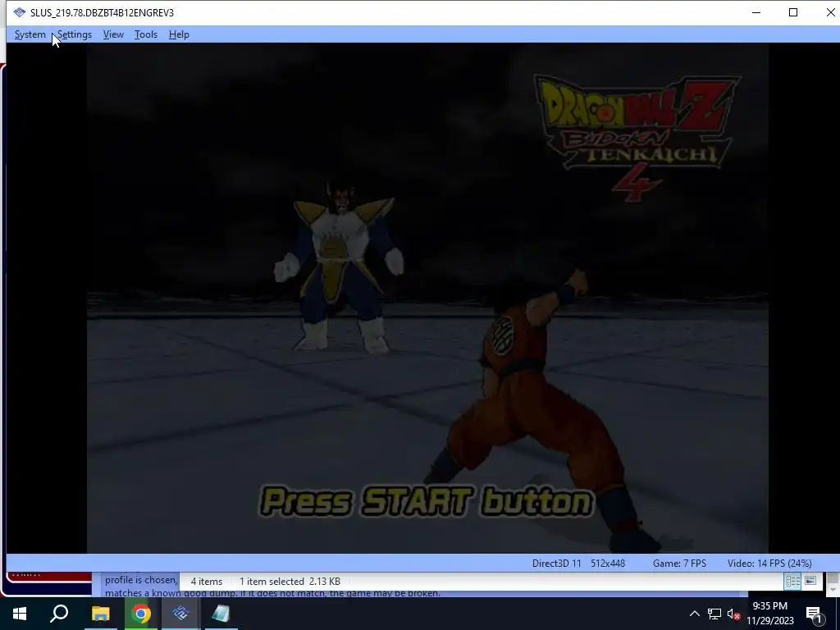The height and width of the screenshot is (630, 840).
Task: Open the Tools menu
Action: tap(146, 34)
